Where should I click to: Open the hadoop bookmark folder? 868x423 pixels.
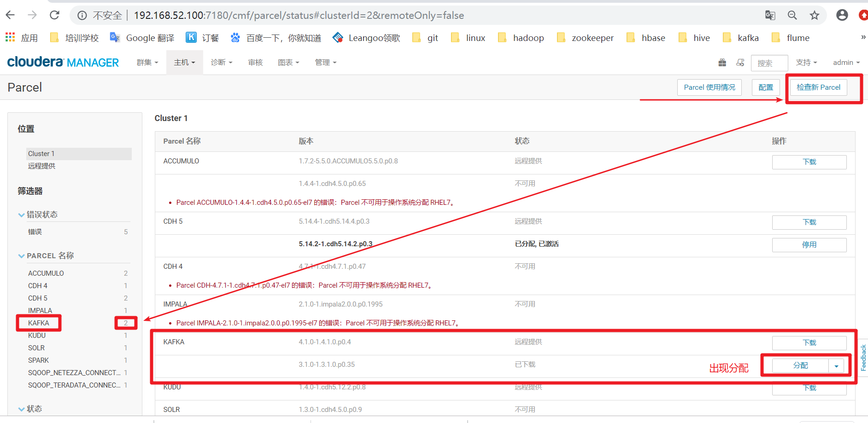(521, 38)
